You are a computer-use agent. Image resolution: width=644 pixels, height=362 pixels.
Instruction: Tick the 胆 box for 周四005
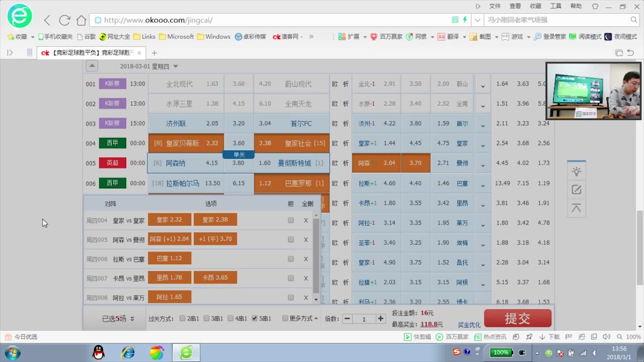click(x=291, y=240)
